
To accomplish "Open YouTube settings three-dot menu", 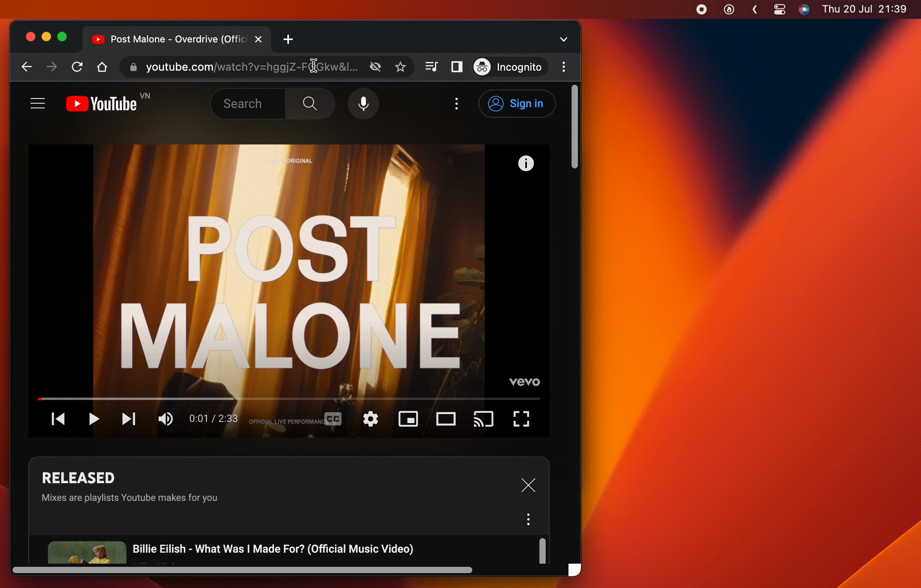I will pyautogui.click(x=456, y=104).
